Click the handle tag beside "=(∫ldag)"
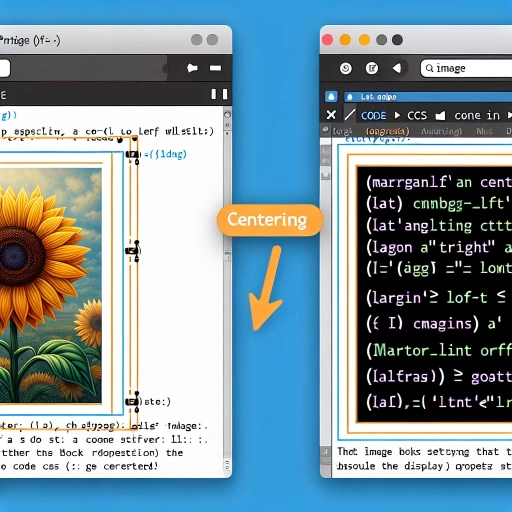This screenshot has width=512, height=512. pos(132,154)
